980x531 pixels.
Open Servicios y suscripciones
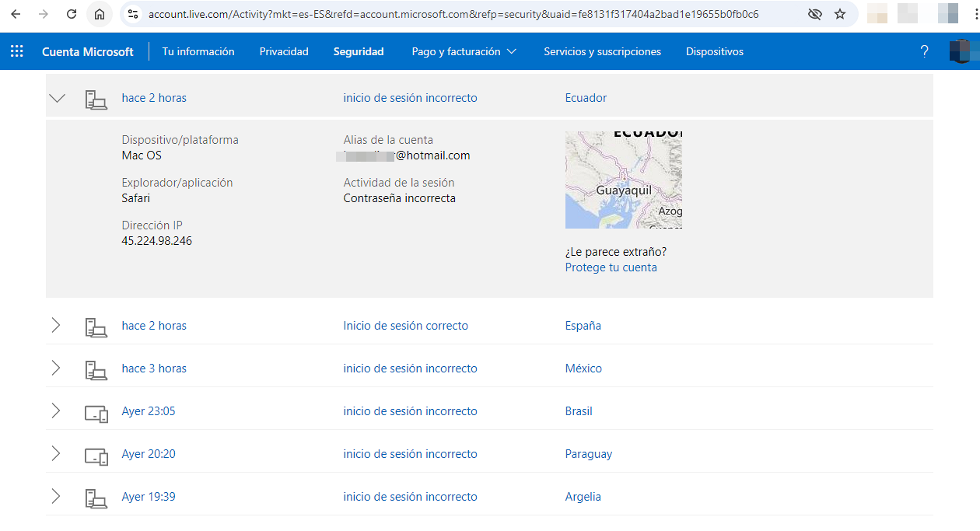click(602, 51)
